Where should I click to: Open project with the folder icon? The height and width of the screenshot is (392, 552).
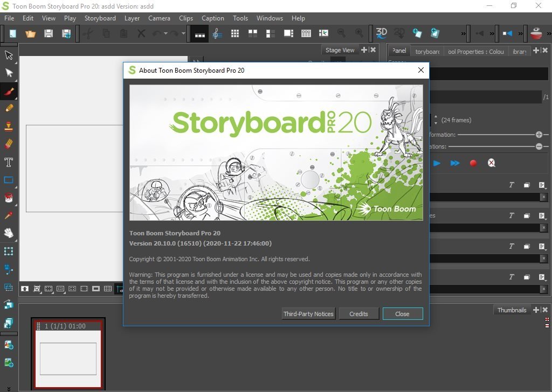pyautogui.click(x=31, y=33)
